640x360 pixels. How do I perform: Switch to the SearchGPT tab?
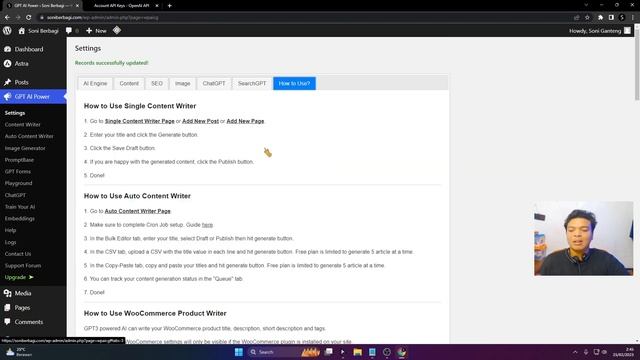click(252, 83)
